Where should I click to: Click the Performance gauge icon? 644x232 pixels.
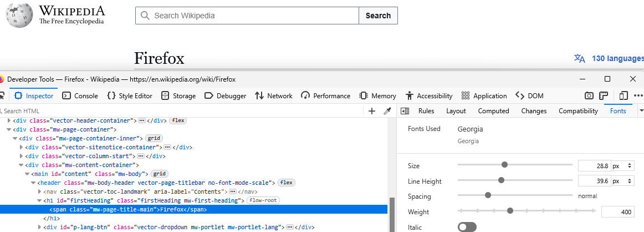305,96
